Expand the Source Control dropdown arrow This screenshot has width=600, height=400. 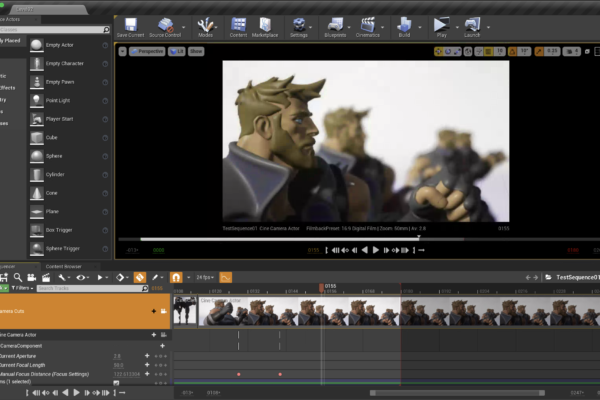click(x=184, y=27)
